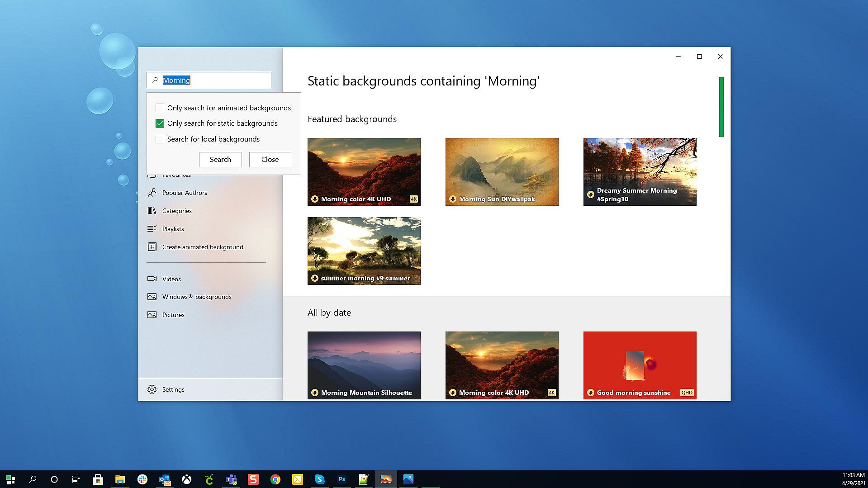Image resolution: width=868 pixels, height=488 pixels.
Task: Click the green vertical scrollbar
Action: [x=721, y=107]
